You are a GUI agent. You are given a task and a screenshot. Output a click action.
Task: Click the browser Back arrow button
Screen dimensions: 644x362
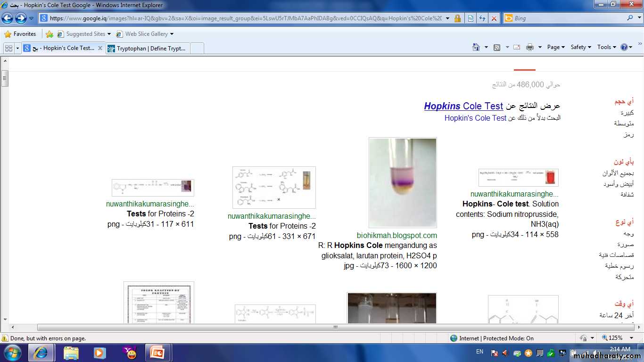point(8,18)
